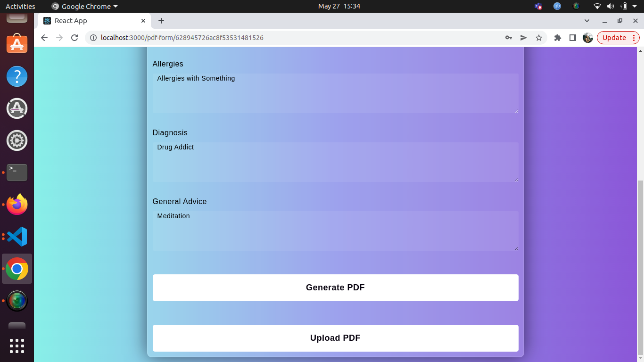Screen dimensions: 644x362
Task: Click the Generate PDF button
Action: pyautogui.click(x=335, y=288)
